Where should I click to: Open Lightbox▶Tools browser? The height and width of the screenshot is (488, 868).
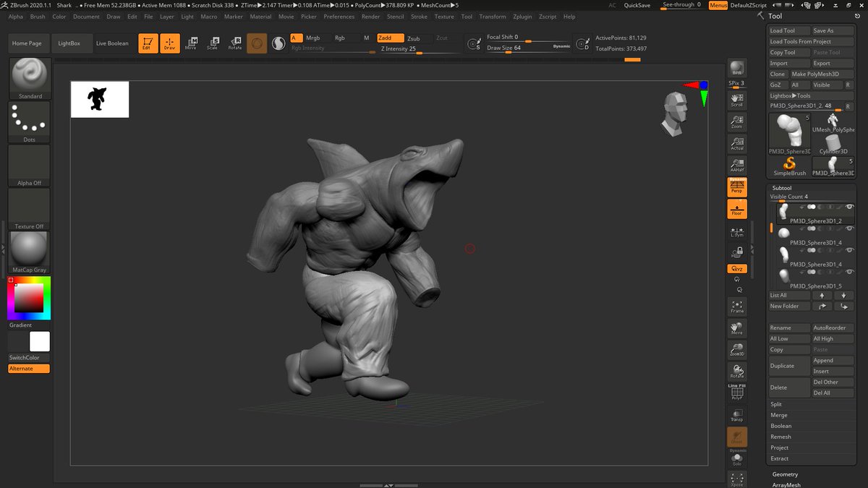pos(811,95)
